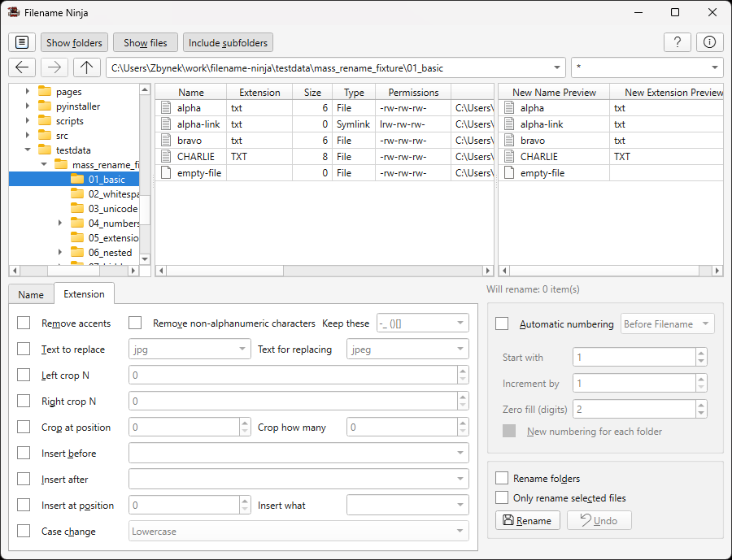Click the back navigation arrow
The width and height of the screenshot is (732, 560).
pyautogui.click(x=21, y=67)
